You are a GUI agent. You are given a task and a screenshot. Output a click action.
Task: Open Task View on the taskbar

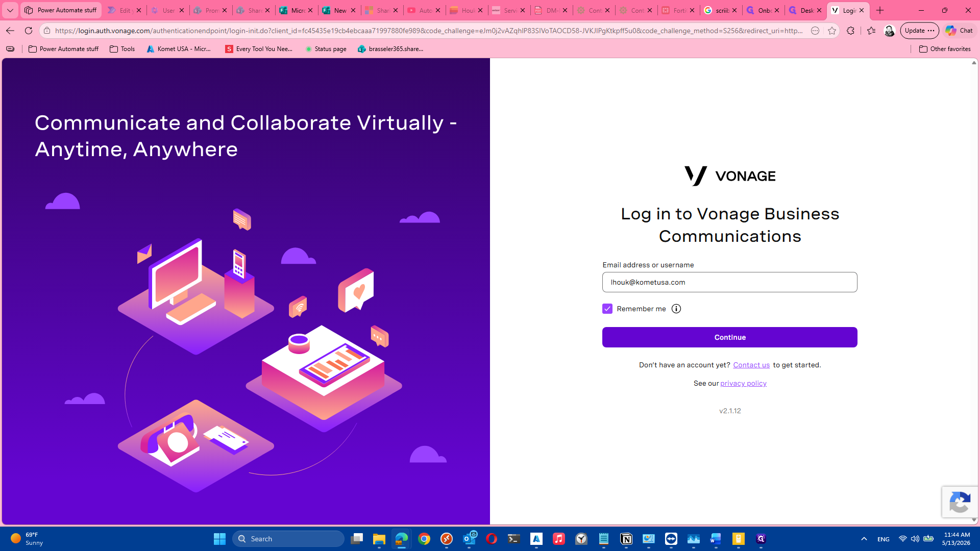(357, 539)
